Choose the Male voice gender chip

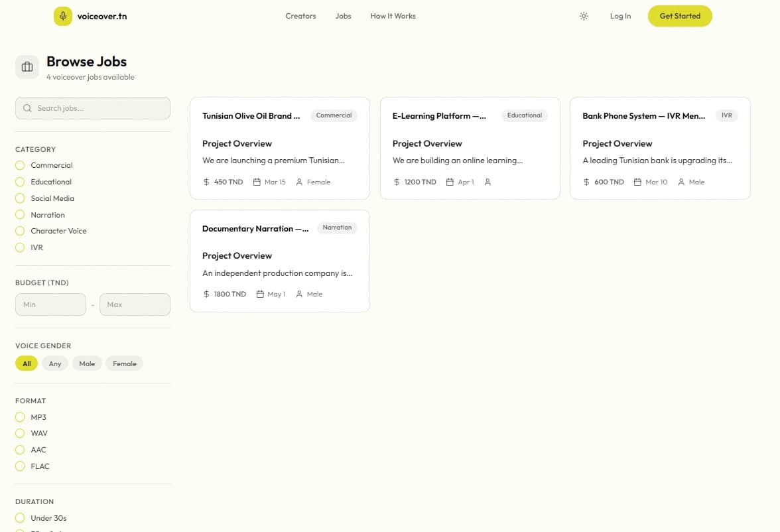tap(87, 364)
